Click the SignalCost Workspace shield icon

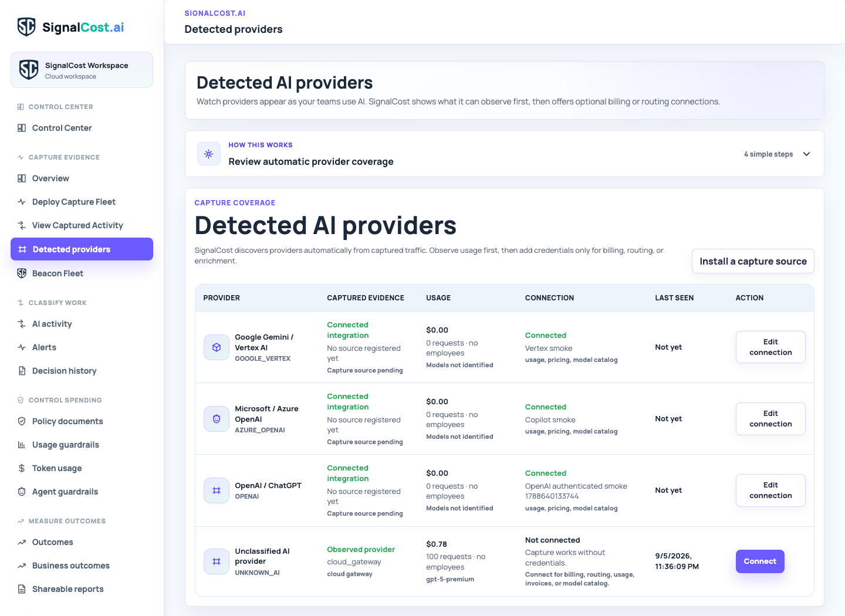[x=29, y=70]
